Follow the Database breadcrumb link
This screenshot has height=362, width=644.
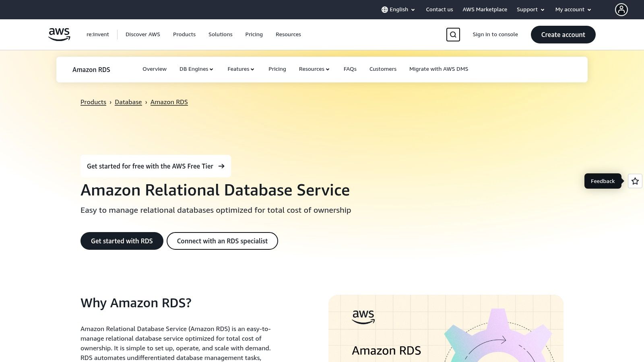128,102
